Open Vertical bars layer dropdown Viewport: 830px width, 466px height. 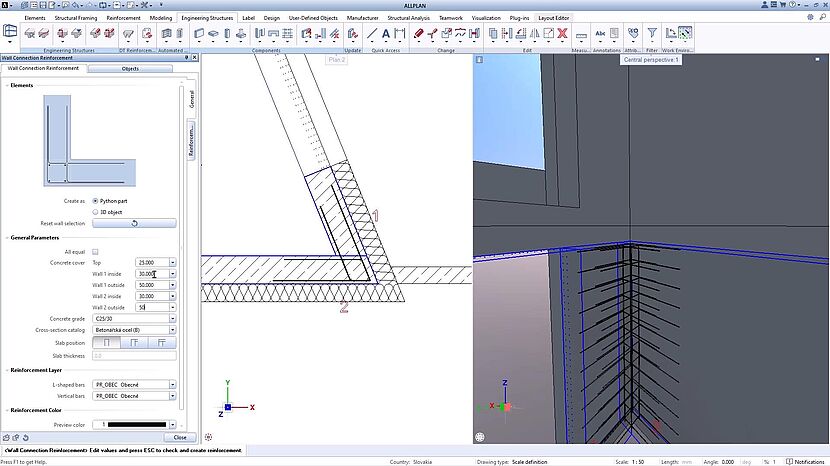pyautogui.click(x=173, y=396)
